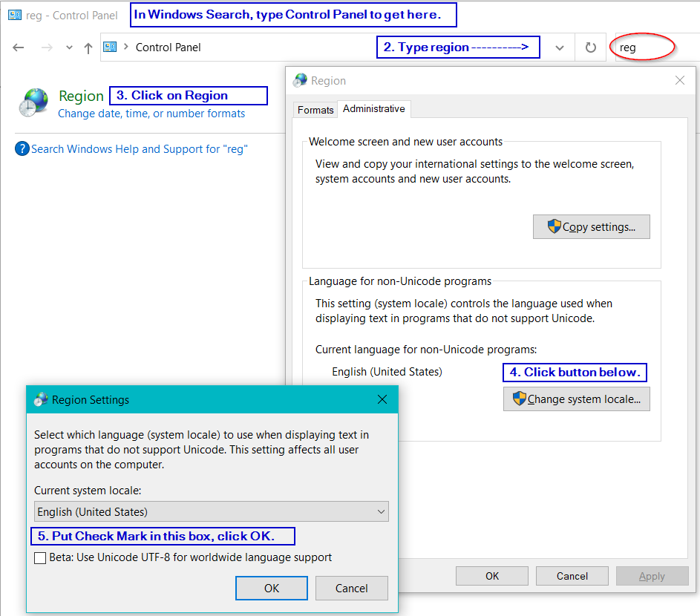Switch to the Formats tab
The image size is (700, 616).
tap(315, 110)
